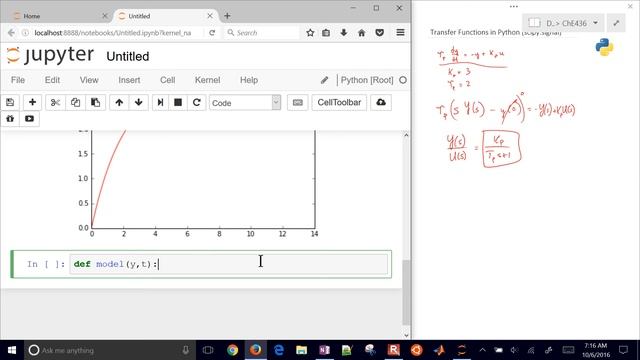Click the video icon in Jupyter toolbar
Screen dimensions: 640x360
29,119
